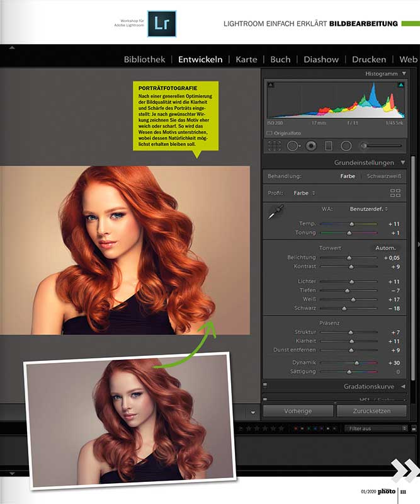Switch to the Entwickeln module

200,59
